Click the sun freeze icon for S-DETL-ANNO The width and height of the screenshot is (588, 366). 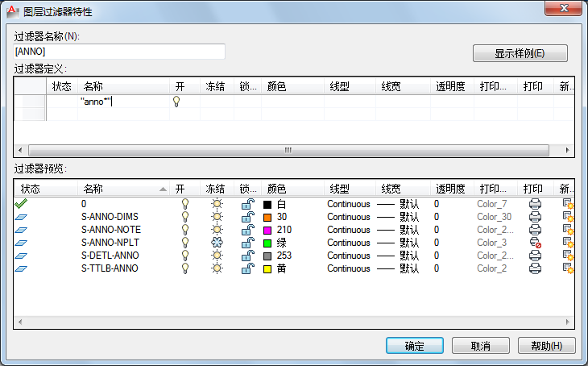coord(216,256)
